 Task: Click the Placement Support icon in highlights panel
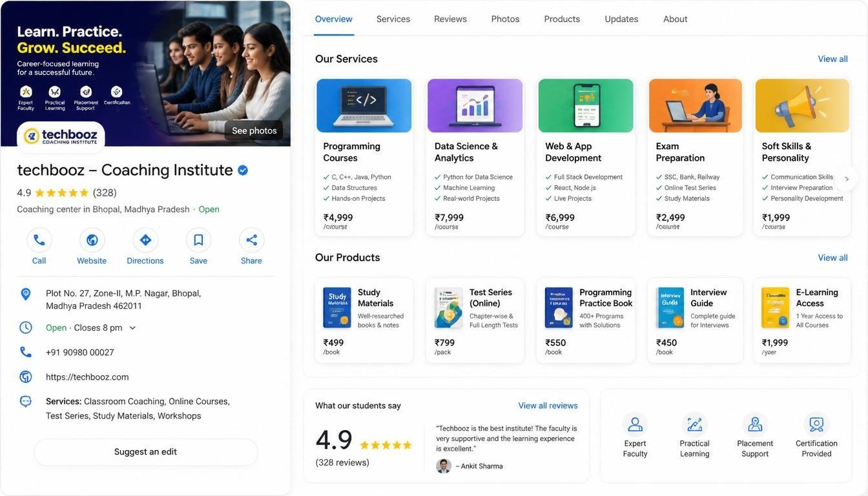pos(755,424)
